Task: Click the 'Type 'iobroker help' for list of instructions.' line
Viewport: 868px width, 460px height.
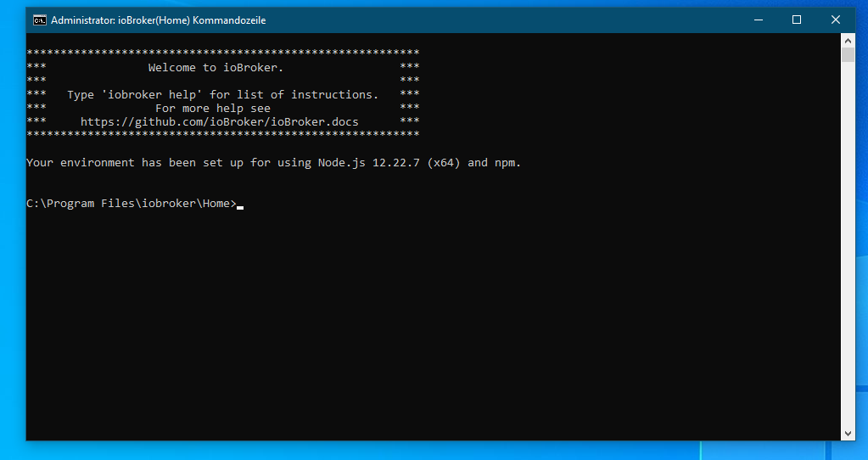Action: [222, 95]
